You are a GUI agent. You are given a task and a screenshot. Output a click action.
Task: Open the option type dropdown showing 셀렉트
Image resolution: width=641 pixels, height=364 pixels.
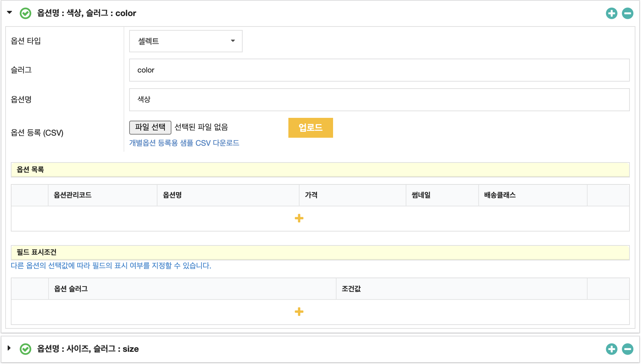click(x=186, y=41)
